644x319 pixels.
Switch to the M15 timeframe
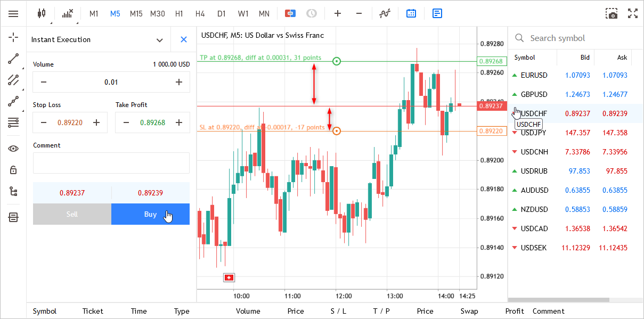[136, 13]
